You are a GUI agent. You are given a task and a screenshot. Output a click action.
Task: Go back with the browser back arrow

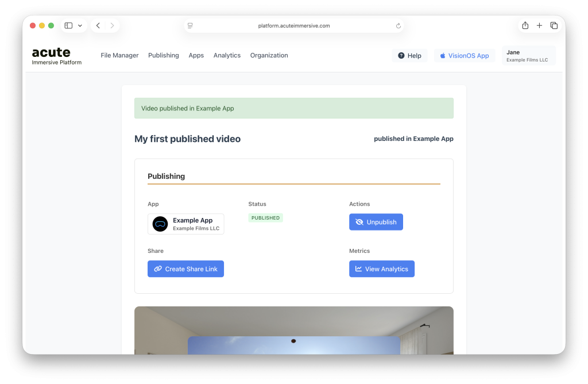(x=98, y=26)
